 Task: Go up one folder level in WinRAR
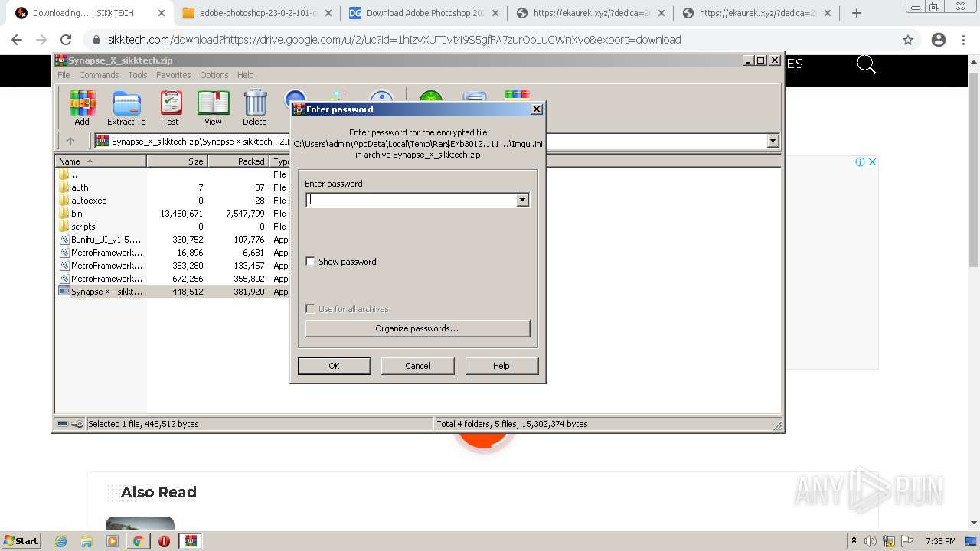click(x=70, y=141)
